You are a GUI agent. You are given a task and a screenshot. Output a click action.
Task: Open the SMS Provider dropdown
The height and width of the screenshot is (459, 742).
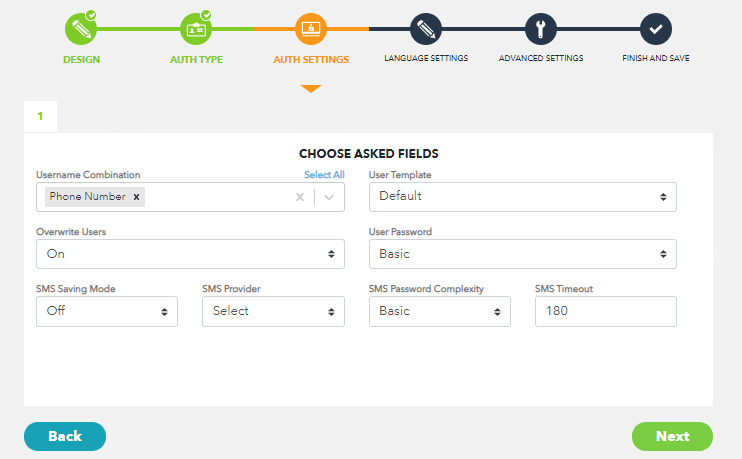[273, 311]
